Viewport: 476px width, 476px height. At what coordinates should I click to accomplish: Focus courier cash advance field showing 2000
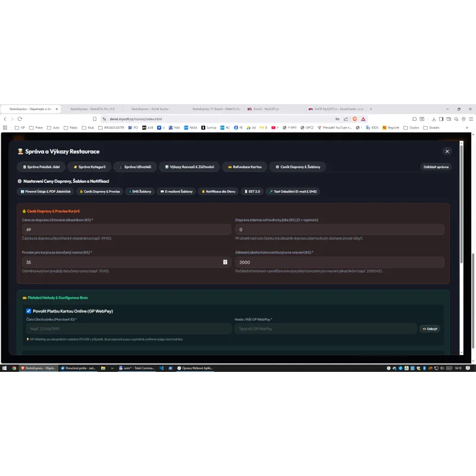click(x=340, y=262)
